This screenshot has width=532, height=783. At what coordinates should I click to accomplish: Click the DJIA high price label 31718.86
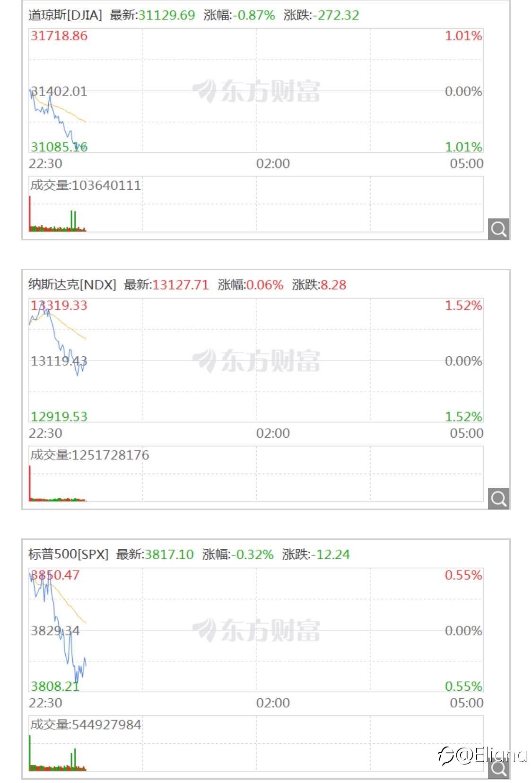click(59, 36)
